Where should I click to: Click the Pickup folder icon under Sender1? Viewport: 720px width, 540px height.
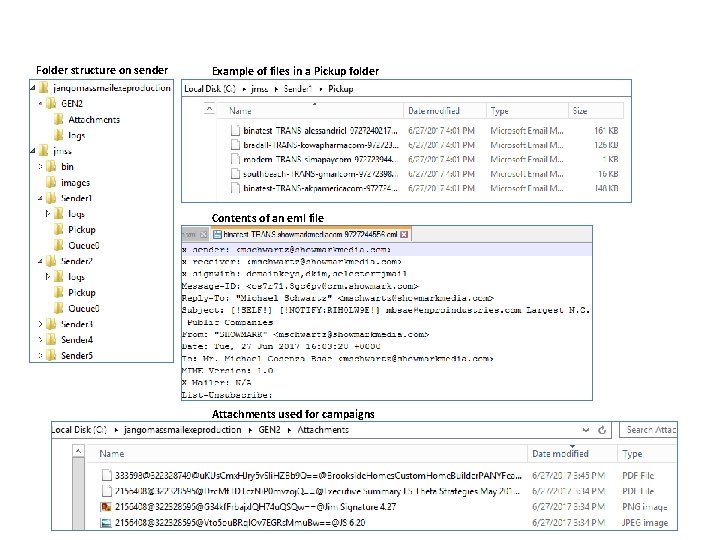coord(58,230)
